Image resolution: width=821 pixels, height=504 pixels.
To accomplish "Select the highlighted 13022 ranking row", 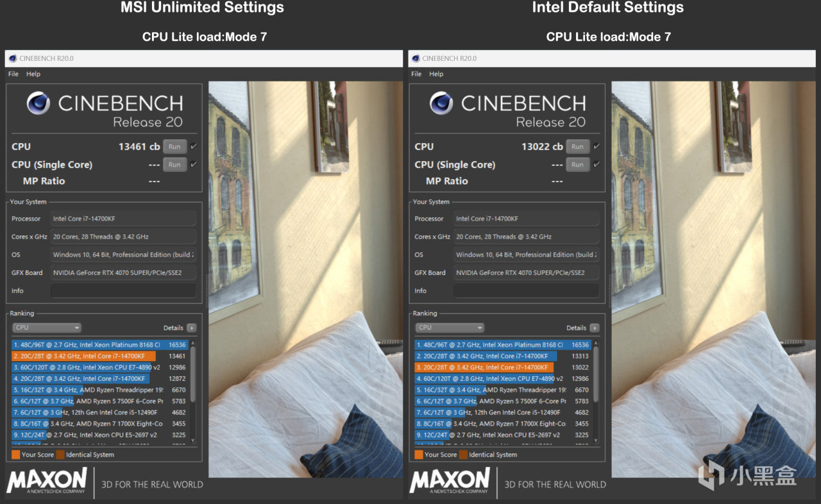I will point(502,367).
